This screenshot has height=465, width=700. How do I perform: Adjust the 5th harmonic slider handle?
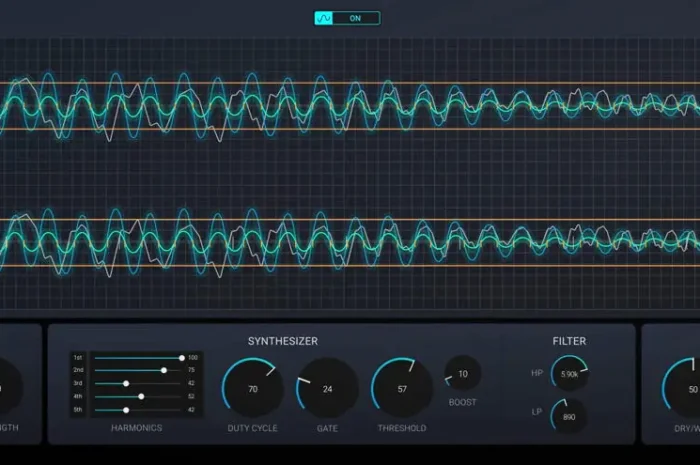tap(126, 410)
